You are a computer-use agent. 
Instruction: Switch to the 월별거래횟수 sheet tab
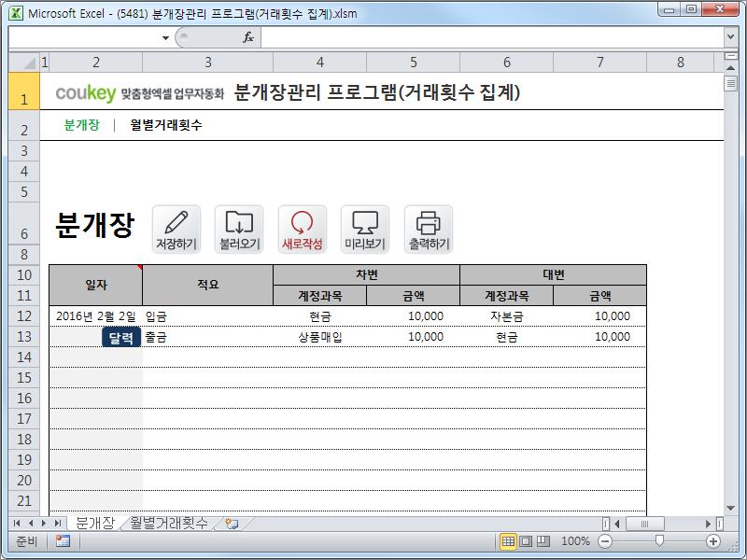(169, 524)
